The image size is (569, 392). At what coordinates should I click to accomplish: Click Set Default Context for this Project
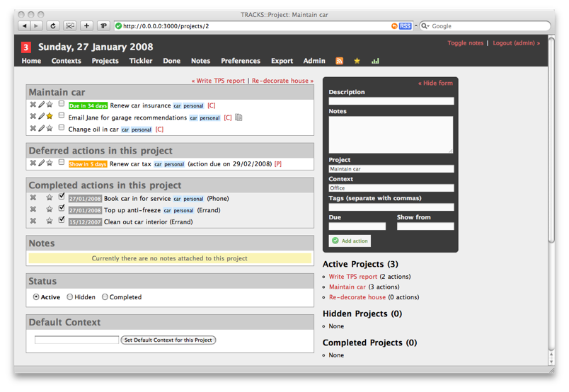168,340
